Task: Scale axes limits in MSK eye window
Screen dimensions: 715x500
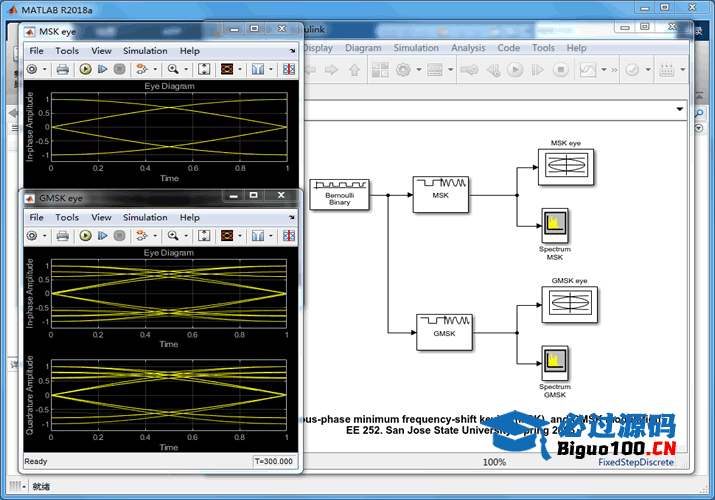Action: [x=204, y=69]
